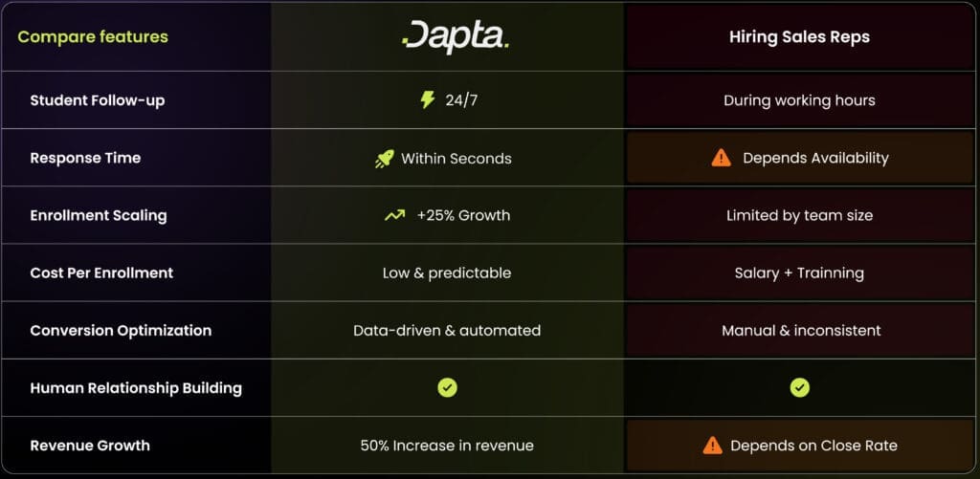Click the growth arrow trend icon

click(x=394, y=215)
